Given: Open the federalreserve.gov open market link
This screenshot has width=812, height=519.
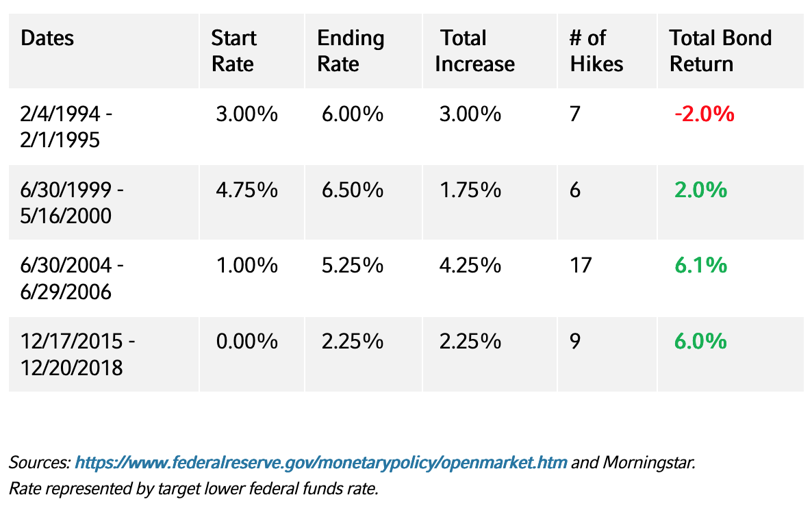Looking at the screenshot, I should pyautogui.click(x=320, y=463).
